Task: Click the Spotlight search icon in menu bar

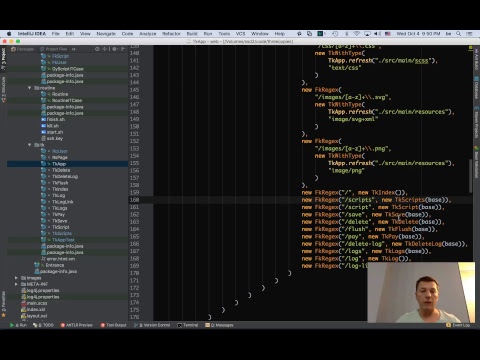Action: 459,34
